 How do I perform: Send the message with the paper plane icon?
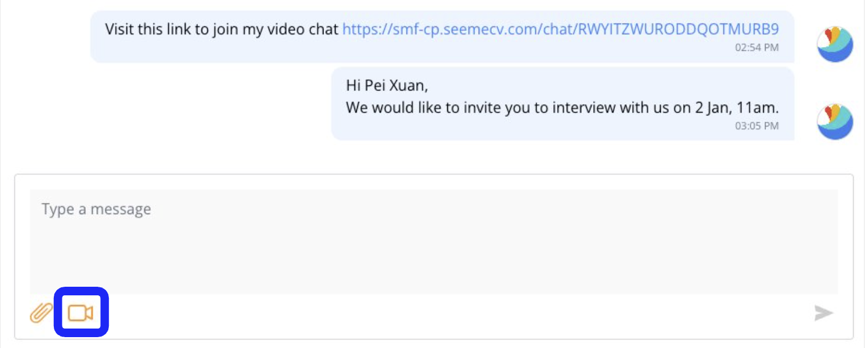click(823, 313)
